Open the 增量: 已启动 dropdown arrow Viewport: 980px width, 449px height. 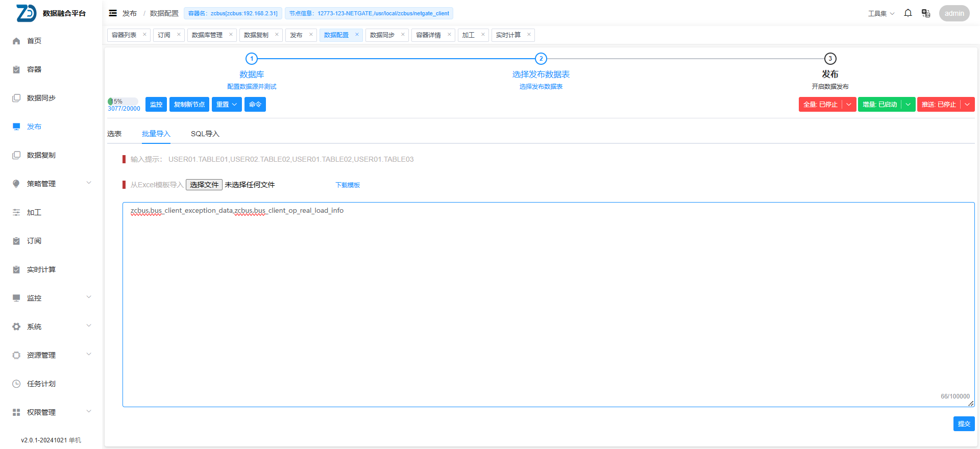click(908, 105)
